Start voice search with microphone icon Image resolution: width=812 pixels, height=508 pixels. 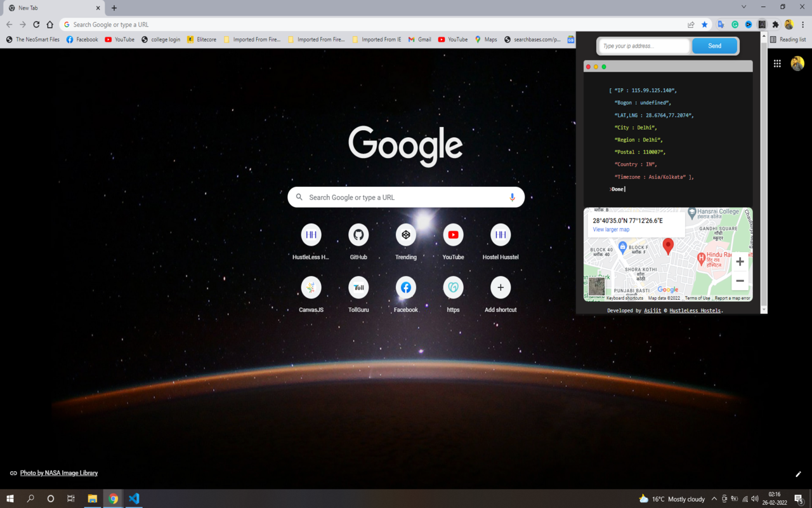[513, 197]
